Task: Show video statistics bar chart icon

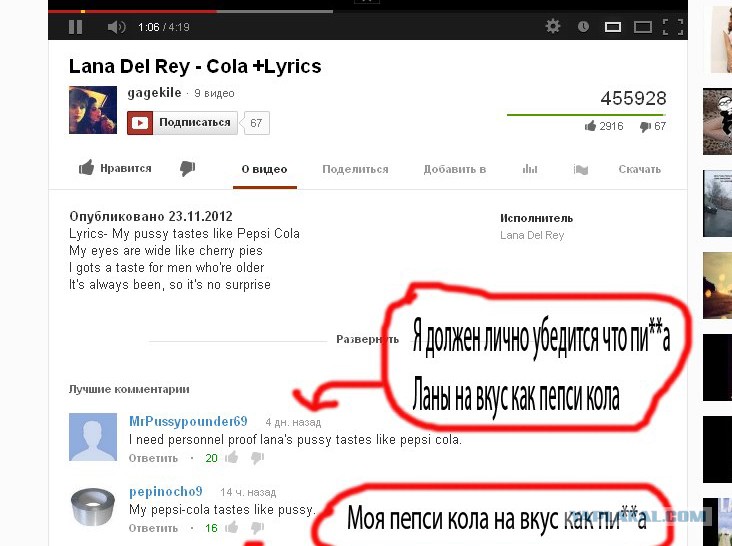Action: [x=530, y=170]
